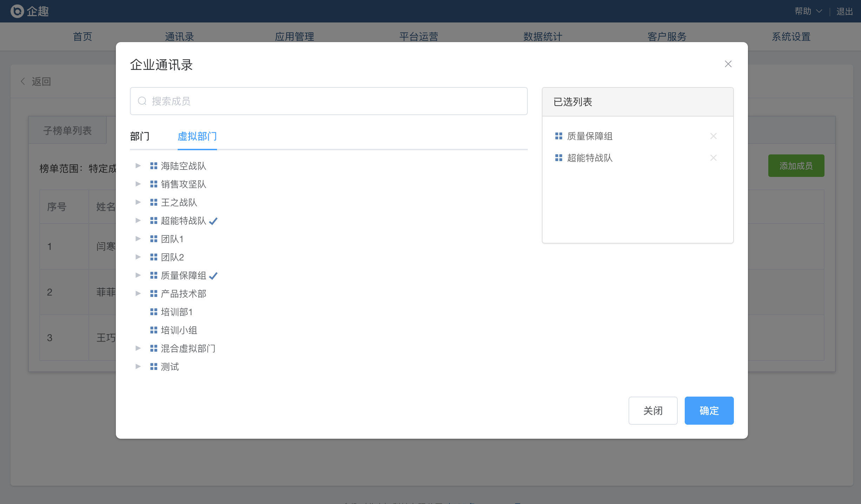Viewport: 861px width, 504px height.
Task: Uncheck the 超能特战队 checkmark
Action: (x=213, y=221)
